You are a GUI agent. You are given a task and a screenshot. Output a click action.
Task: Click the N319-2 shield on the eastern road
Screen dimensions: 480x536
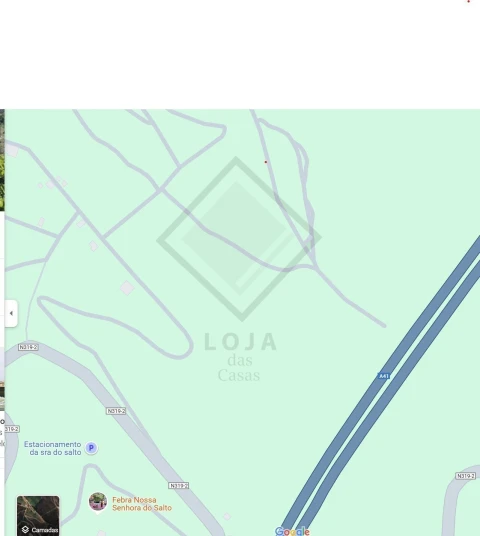[x=465, y=476]
